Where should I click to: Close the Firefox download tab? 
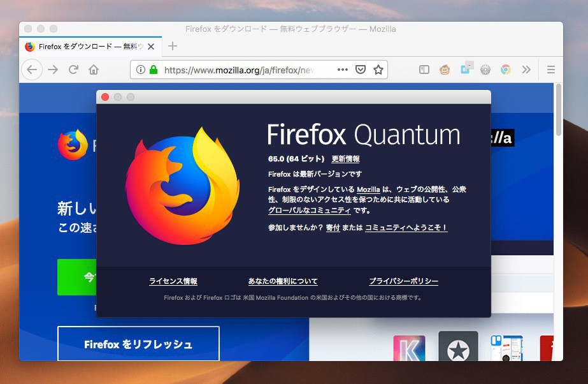pyautogui.click(x=151, y=47)
